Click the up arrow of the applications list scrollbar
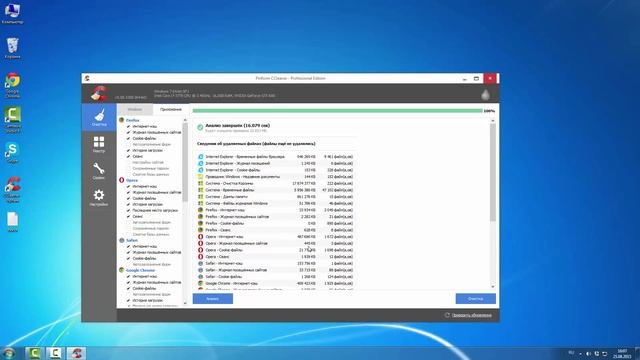Image resolution: width=640 pixels, height=360 pixels. coord(185,120)
